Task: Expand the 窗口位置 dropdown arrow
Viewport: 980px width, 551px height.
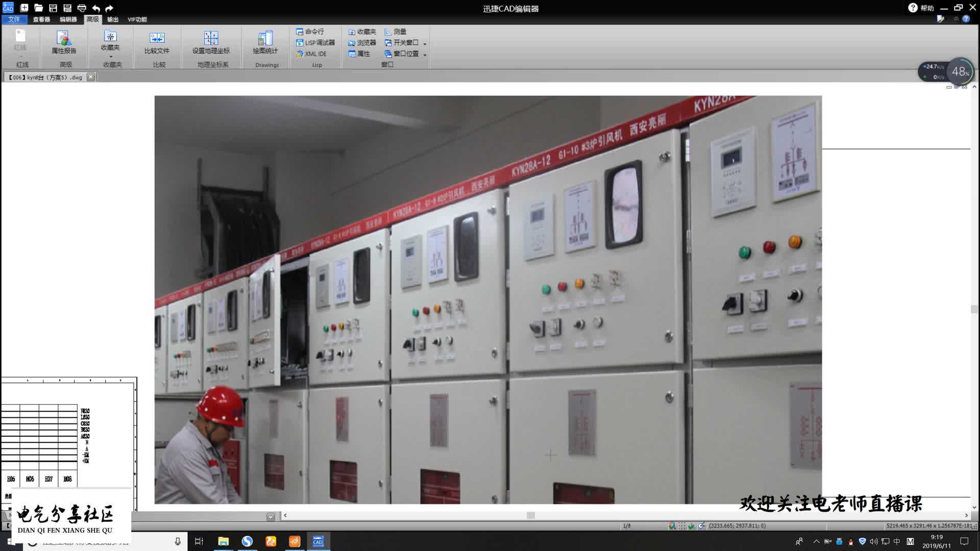Action: tap(425, 55)
